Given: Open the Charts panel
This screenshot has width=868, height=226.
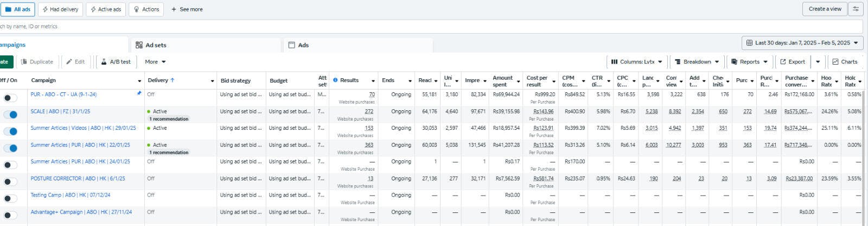Looking at the screenshot, I should tap(845, 62).
